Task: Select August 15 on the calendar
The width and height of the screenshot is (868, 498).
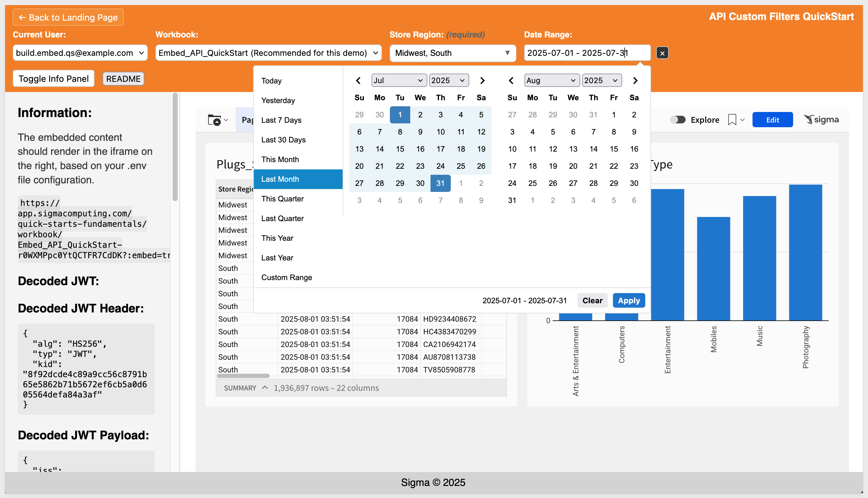Action: point(614,149)
